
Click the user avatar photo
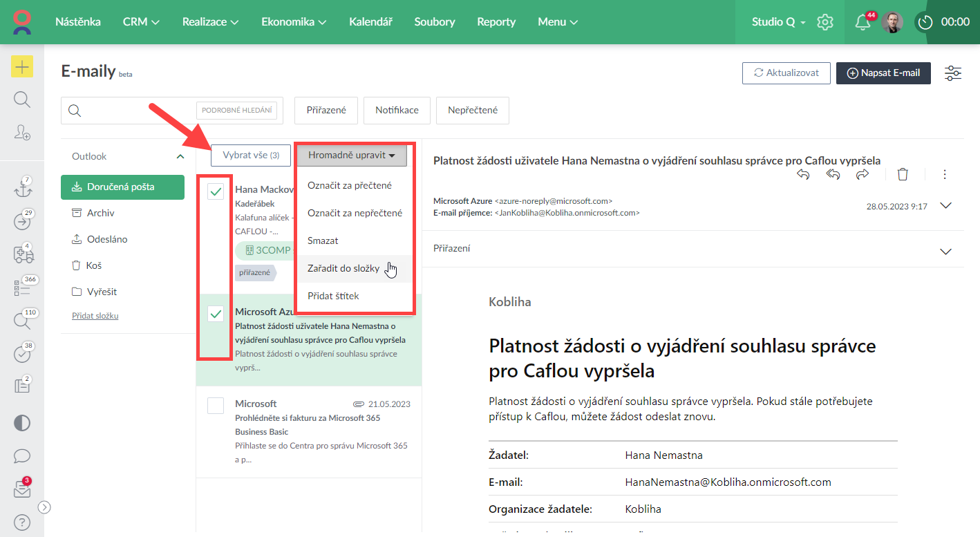coord(892,22)
